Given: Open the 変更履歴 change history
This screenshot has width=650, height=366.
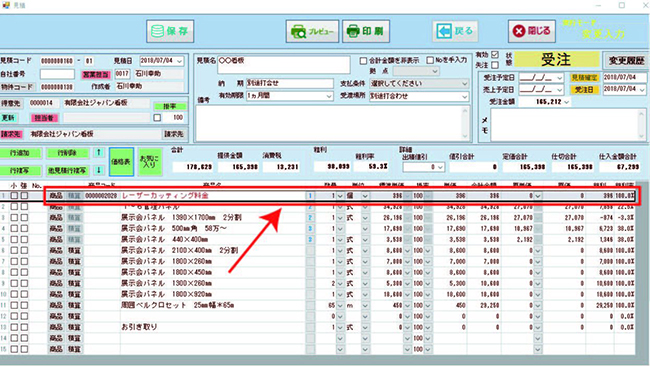Looking at the screenshot, I should pos(626,61).
